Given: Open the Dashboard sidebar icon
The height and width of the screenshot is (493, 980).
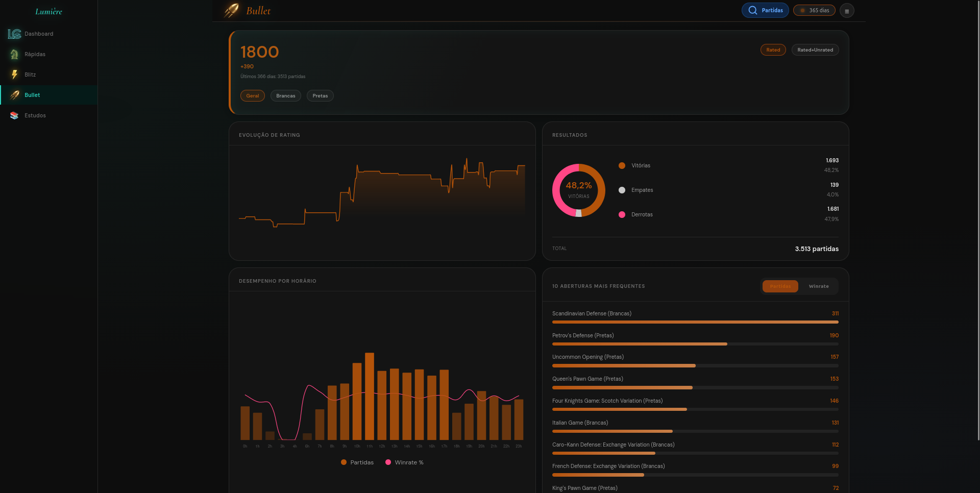Looking at the screenshot, I should 14,34.
